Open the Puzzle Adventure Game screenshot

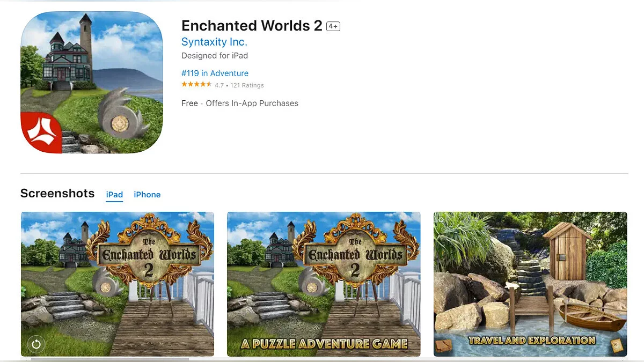(324, 284)
